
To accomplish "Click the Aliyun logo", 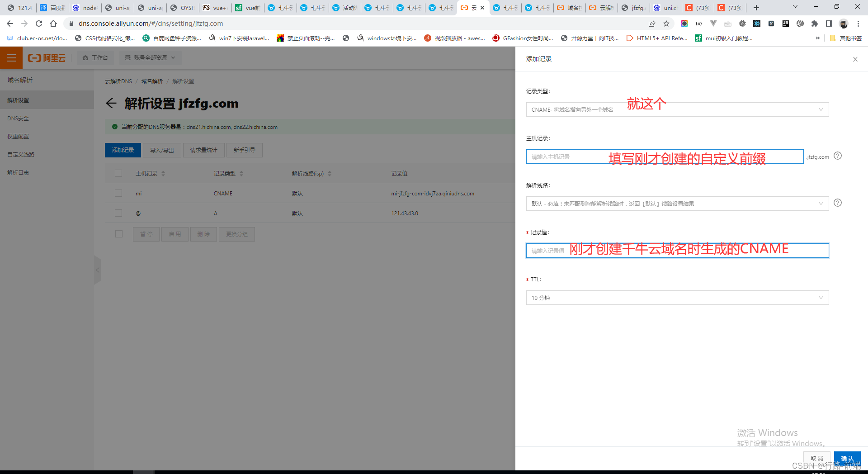I will point(47,58).
